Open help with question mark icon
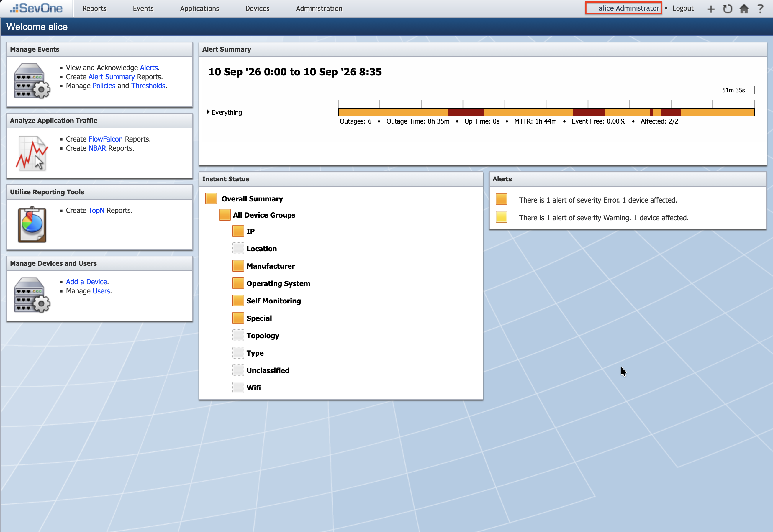 point(760,9)
